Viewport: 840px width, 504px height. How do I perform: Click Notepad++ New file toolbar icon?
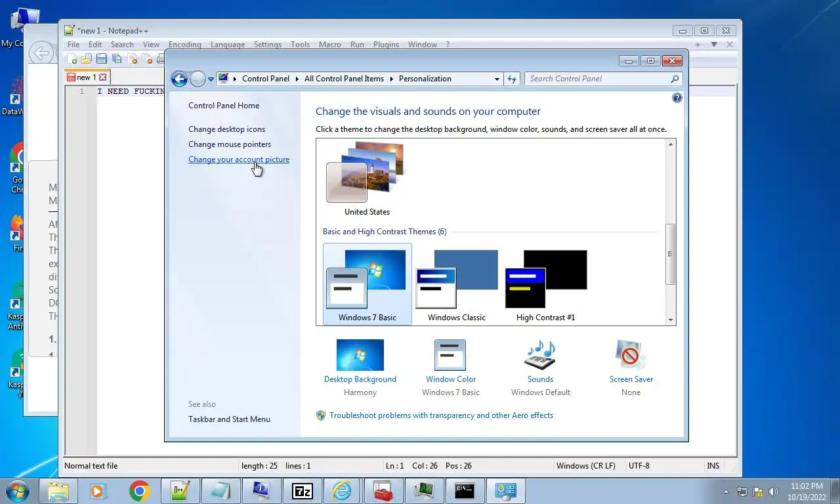(x=72, y=59)
